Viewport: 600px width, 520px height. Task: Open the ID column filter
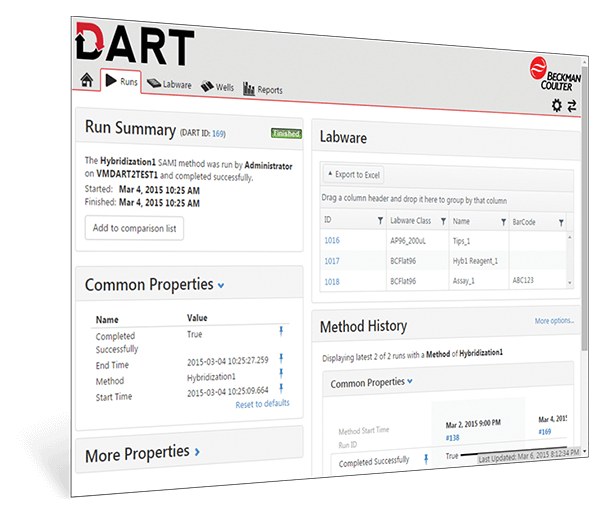380,221
